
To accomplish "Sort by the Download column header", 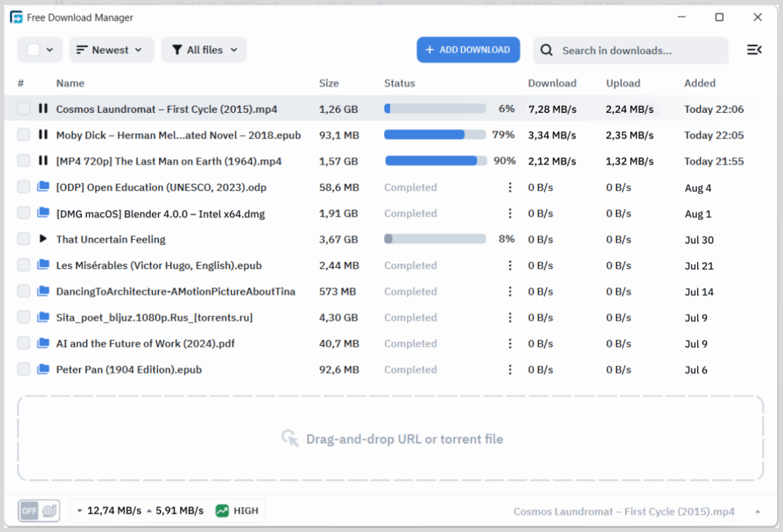I will click(x=552, y=83).
